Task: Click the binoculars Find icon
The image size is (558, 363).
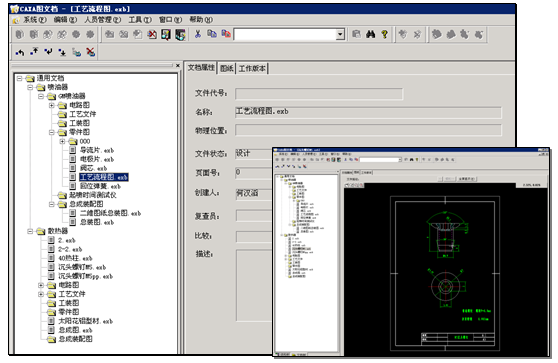Action: pos(370,34)
